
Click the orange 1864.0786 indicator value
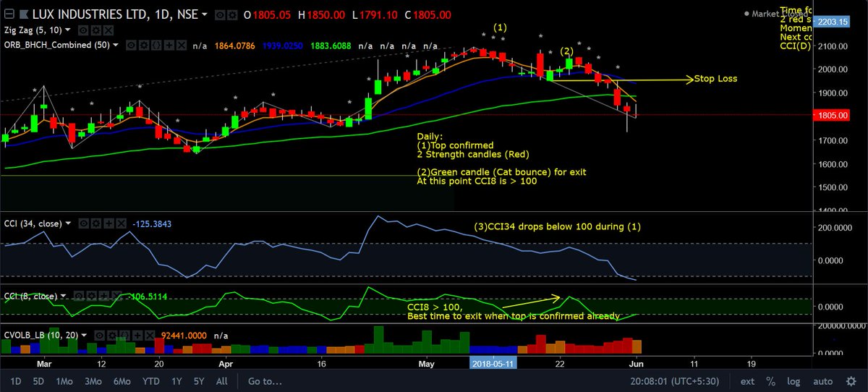(234, 45)
